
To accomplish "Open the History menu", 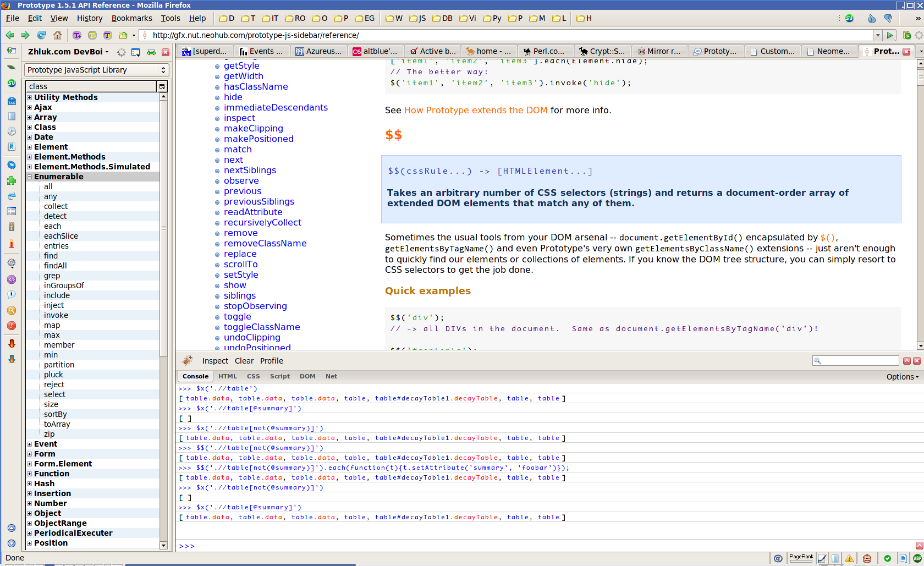I will [x=90, y=18].
